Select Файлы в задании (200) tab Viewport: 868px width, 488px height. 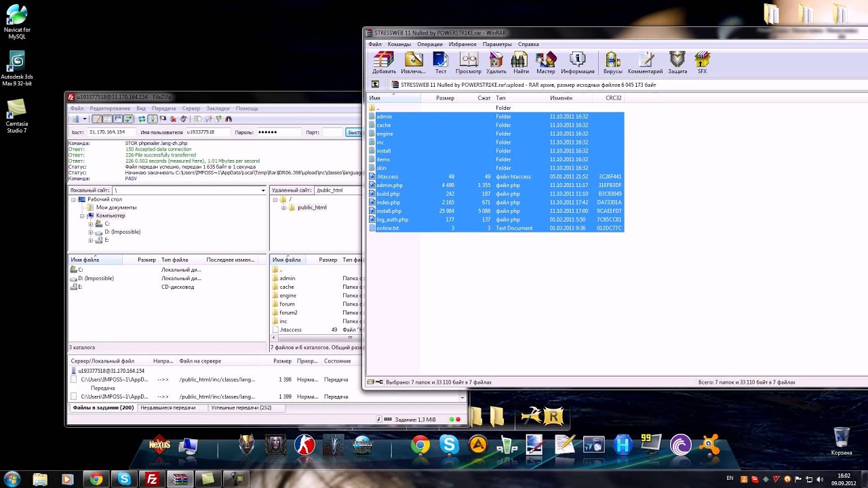click(103, 408)
